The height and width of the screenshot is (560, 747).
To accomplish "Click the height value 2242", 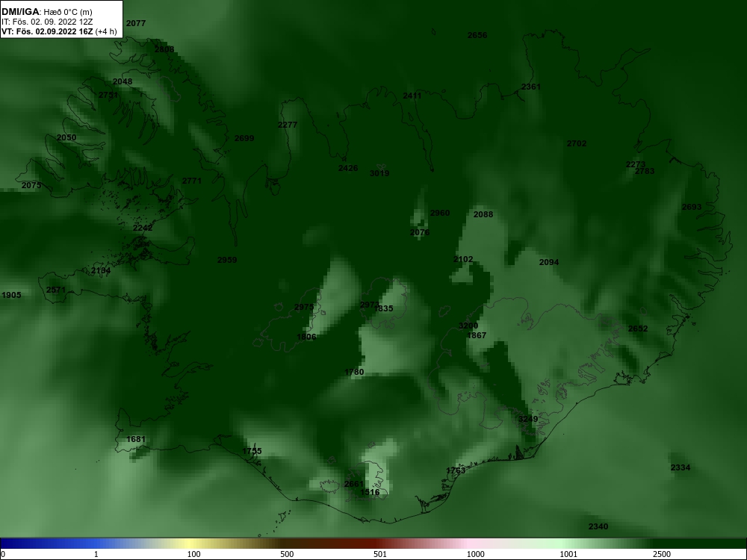I will point(143,228).
